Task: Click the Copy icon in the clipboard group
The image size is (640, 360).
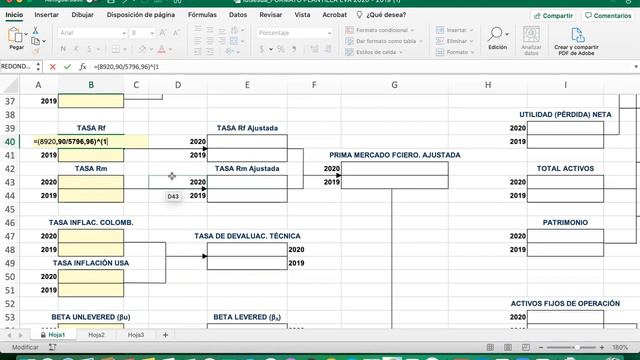Action: (36, 41)
